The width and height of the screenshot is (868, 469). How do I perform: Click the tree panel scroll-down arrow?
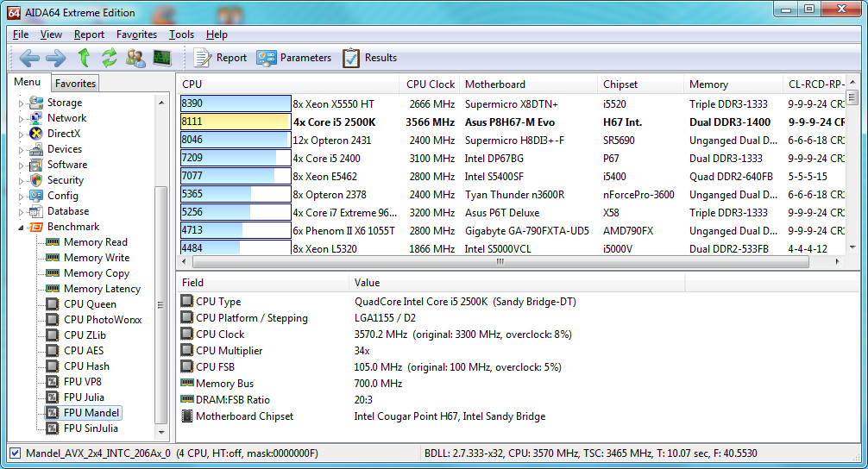[161, 433]
